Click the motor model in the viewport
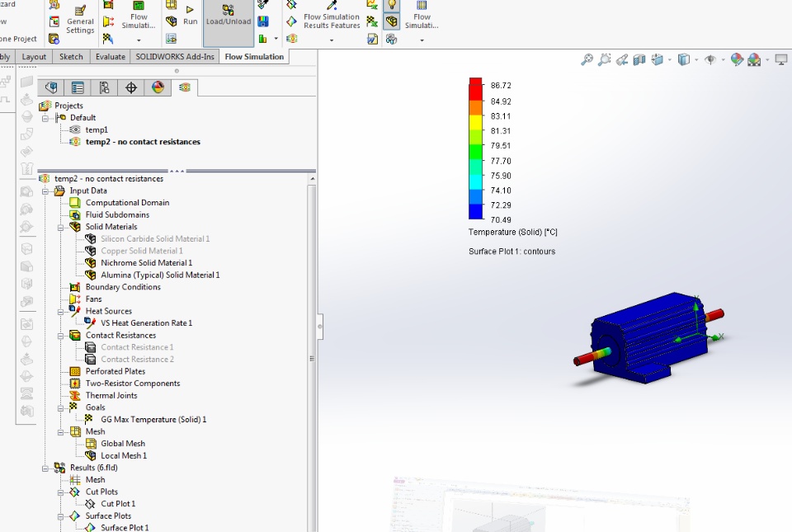 point(649,337)
